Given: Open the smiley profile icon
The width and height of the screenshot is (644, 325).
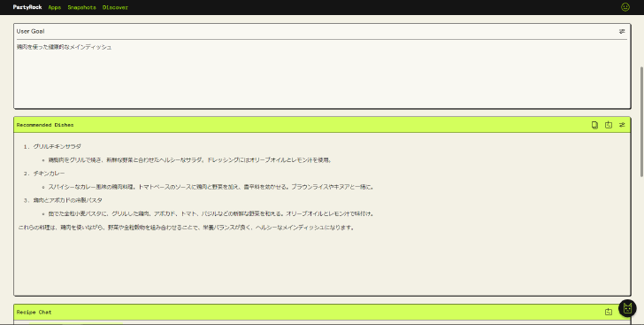Looking at the screenshot, I should click(x=625, y=7).
